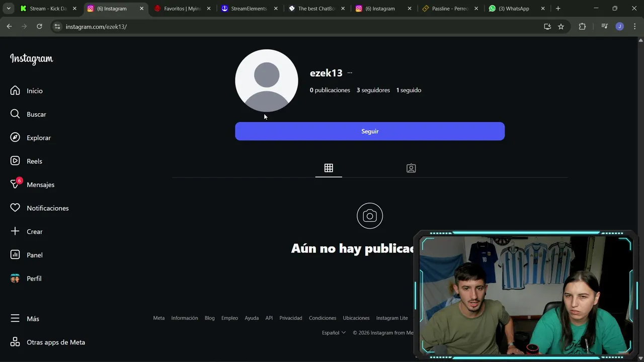Open Buscar search icon
The height and width of the screenshot is (362, 644).
pyautogui.click(x=15, y=114)
